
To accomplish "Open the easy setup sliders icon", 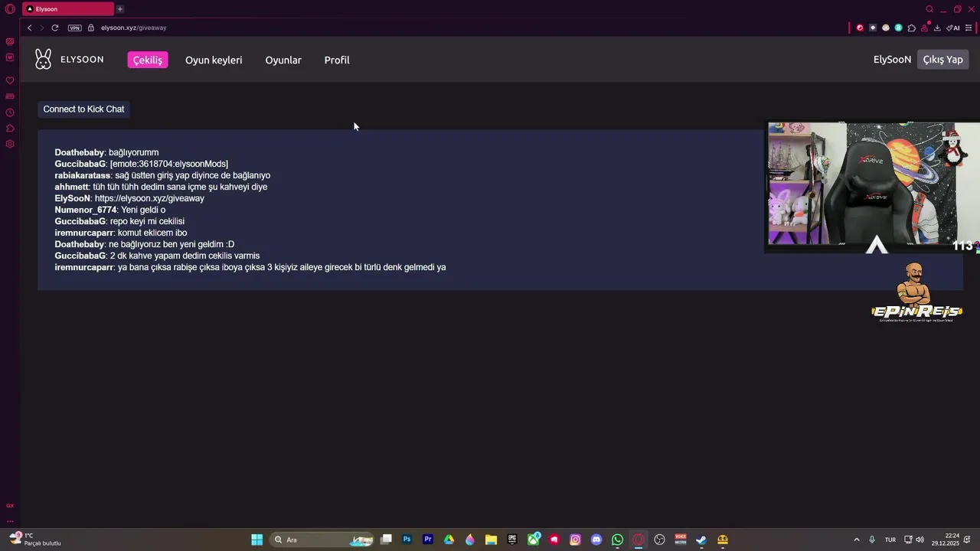I will (970, 28).
